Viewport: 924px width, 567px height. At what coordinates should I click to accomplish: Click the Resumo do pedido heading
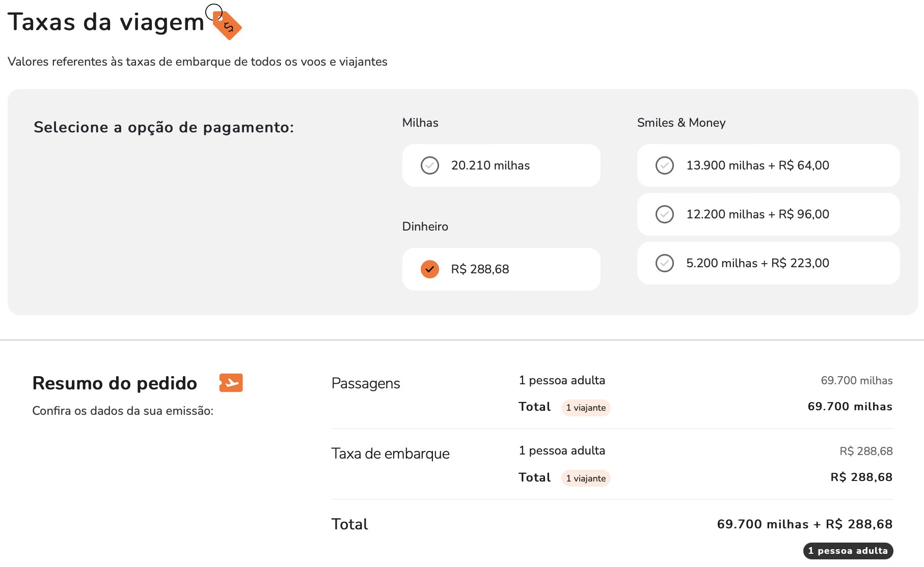[x=115, y=383]
